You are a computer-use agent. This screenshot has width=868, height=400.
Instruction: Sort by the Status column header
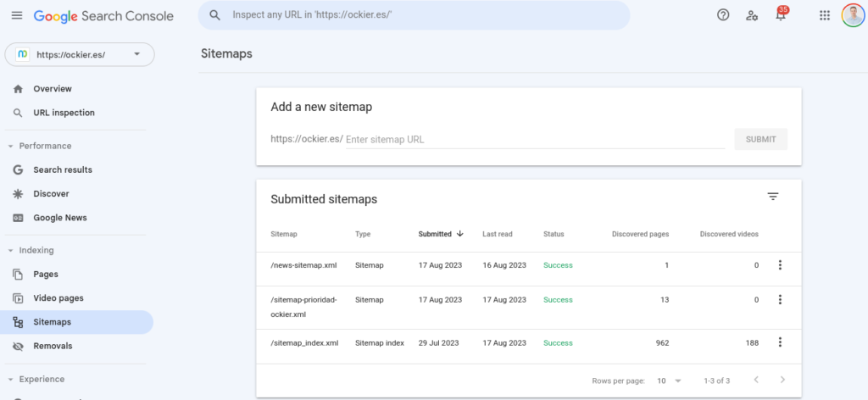(554, 234)
